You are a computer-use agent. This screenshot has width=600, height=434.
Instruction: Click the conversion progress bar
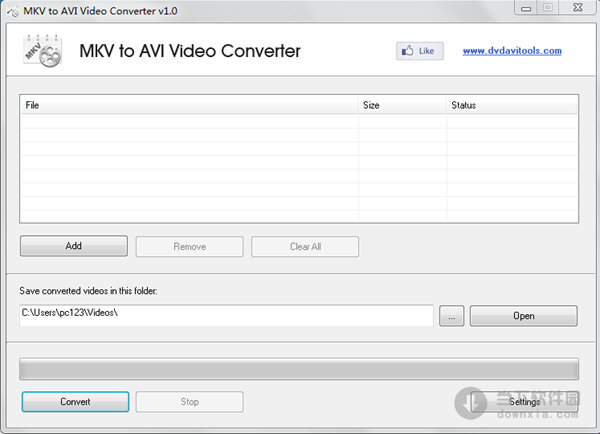(x=299, y=369)
